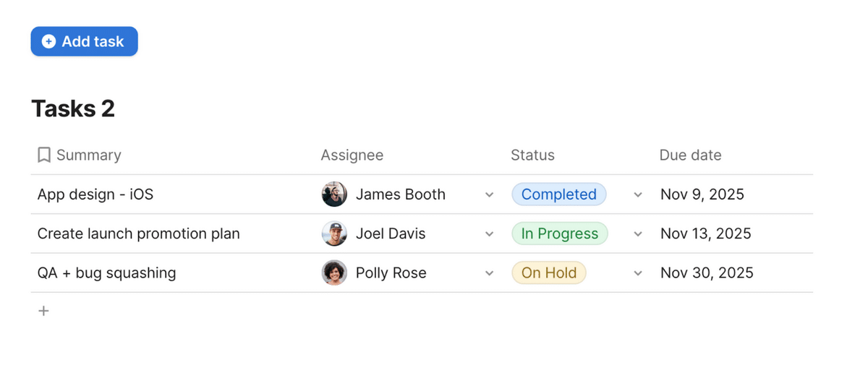868x368 pixels.
Task: Select the green In Progress status badge
Action: pos(560,234)
